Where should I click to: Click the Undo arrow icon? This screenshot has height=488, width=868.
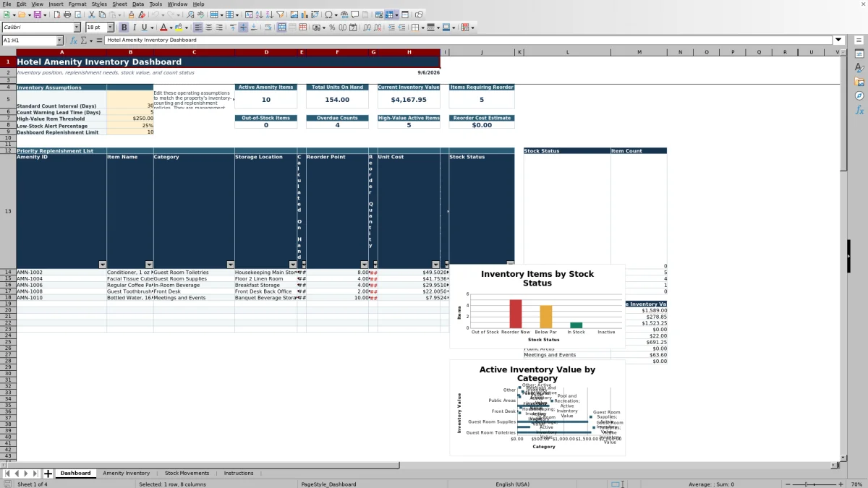pos(156,14)
